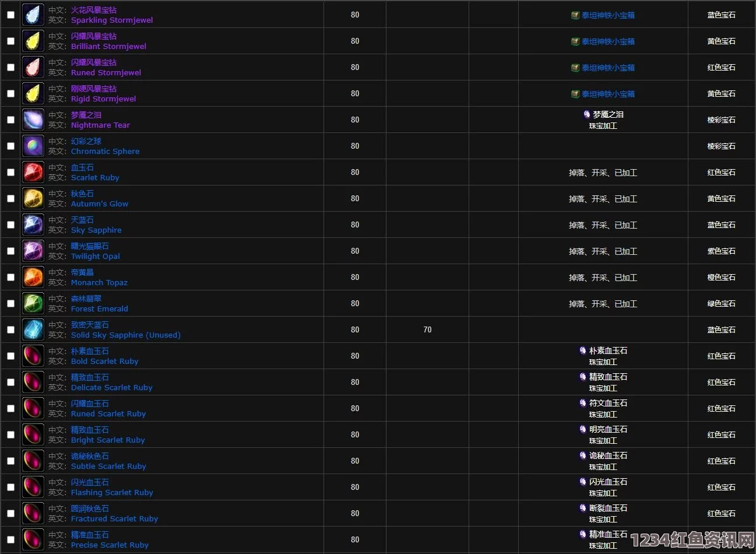Click the 棱彩宝石 cell in Chromatic Sphere row
The height and width of the screenshot is (554, 756).
pyautogui.click(x=722, y=146)
